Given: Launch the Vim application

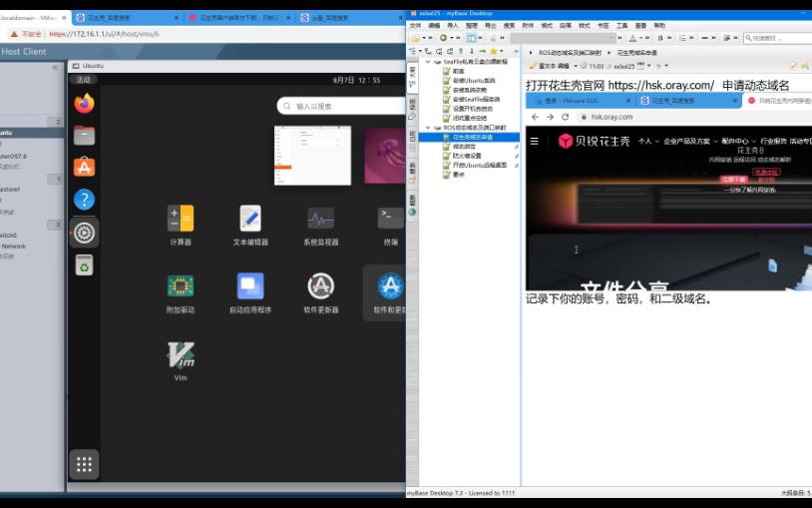Looking at the screenshot, I should point(181,361).
